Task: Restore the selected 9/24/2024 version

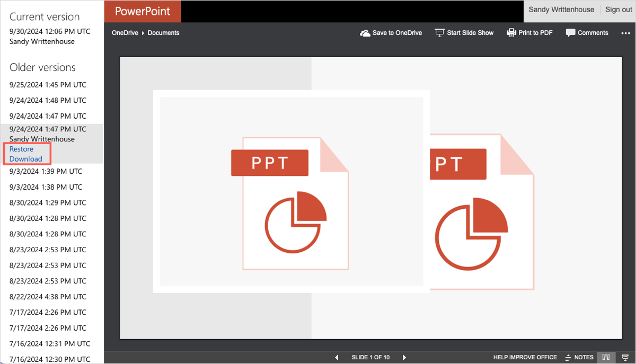Action: click(21, 149)
